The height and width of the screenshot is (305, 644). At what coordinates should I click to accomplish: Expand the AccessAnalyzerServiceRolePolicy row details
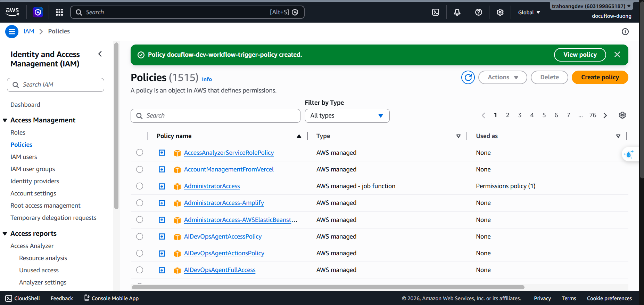[162, 153]
